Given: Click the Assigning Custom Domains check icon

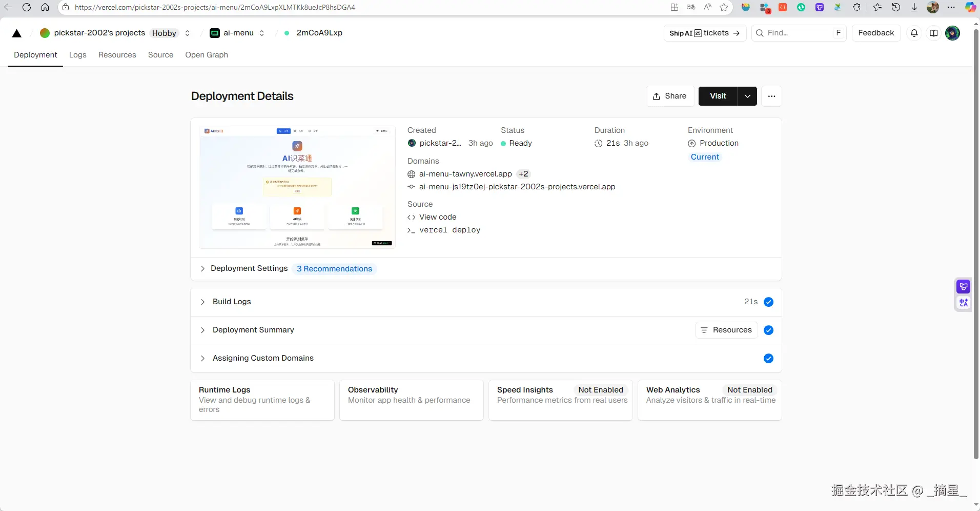Looking at the screenshot, I should pyautogui.click(x=768, y=359).
